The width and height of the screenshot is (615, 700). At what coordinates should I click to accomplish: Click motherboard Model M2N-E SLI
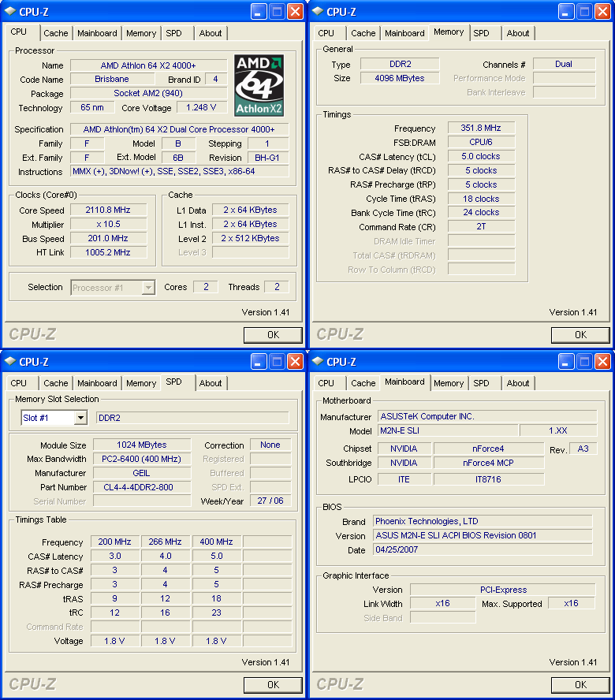(x=448, y=431)
